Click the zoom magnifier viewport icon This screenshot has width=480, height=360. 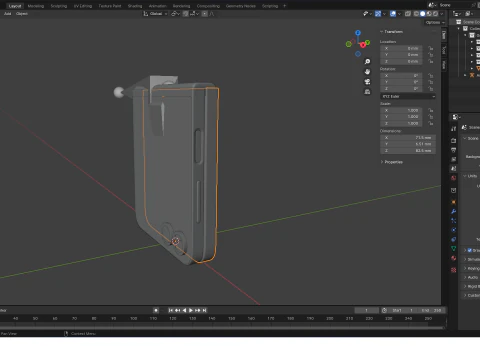367,62
